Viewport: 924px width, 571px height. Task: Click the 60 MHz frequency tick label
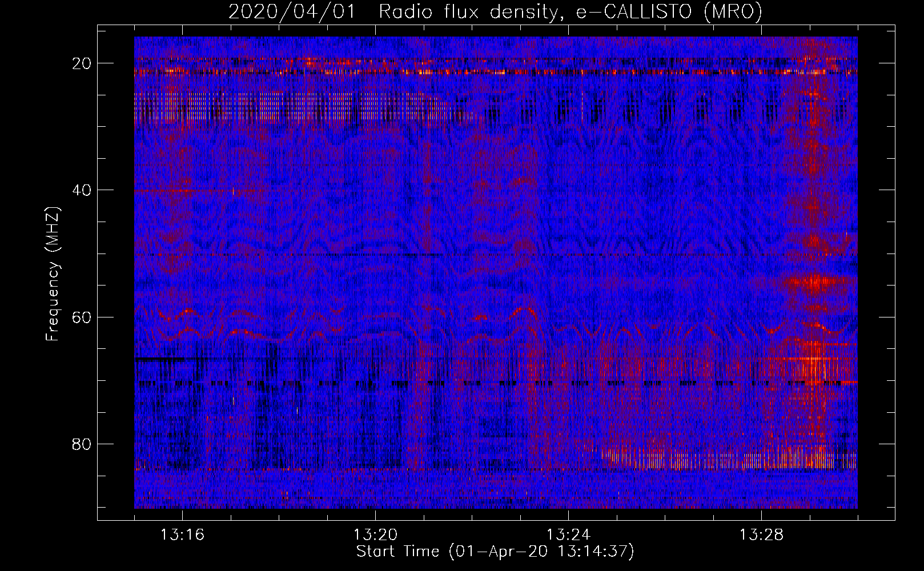pos(82,317)
